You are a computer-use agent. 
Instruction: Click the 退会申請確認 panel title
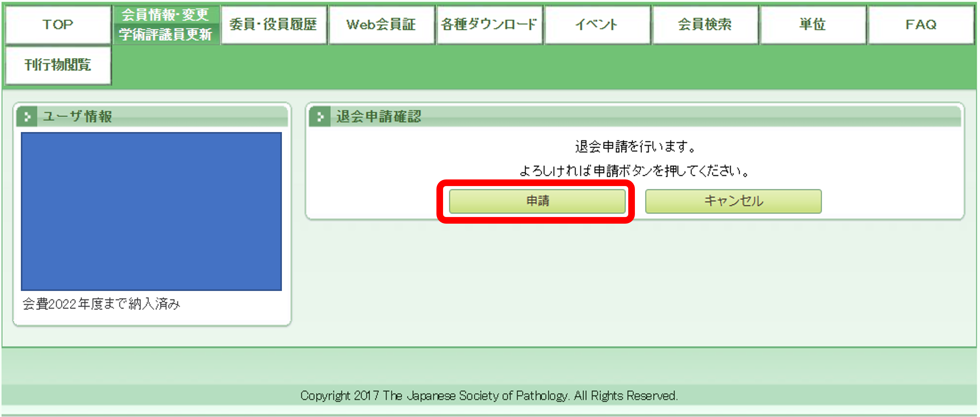click(x=379, y=116)
